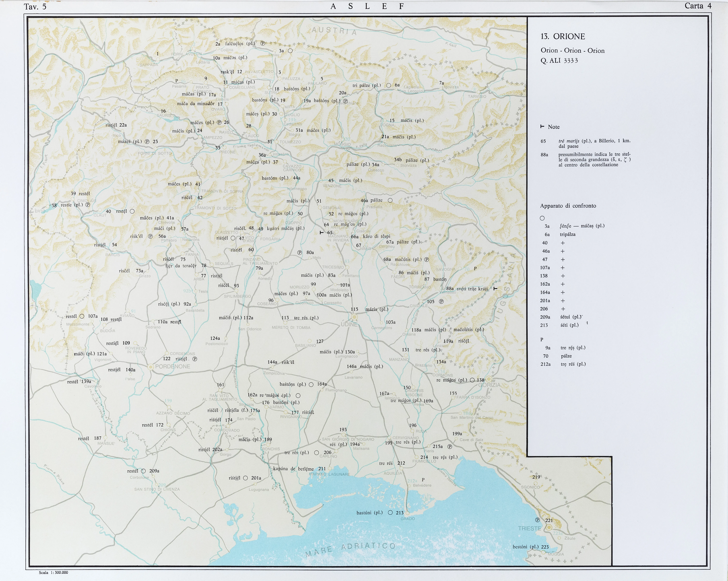The height and width of the screenshot is (581, 728).
Task: Click the open circle heading Apparato di confronto list
Action: [x=542, y=218]
